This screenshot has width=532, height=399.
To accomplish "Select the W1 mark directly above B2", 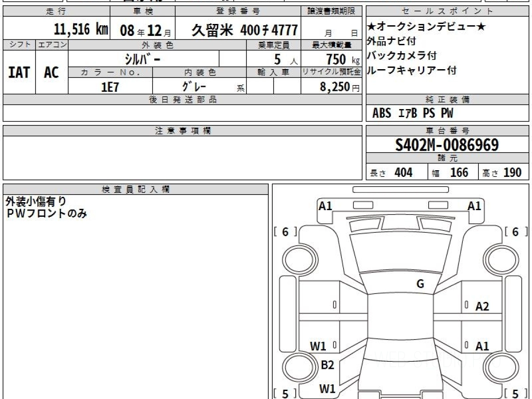I will (x=317, y=346).
